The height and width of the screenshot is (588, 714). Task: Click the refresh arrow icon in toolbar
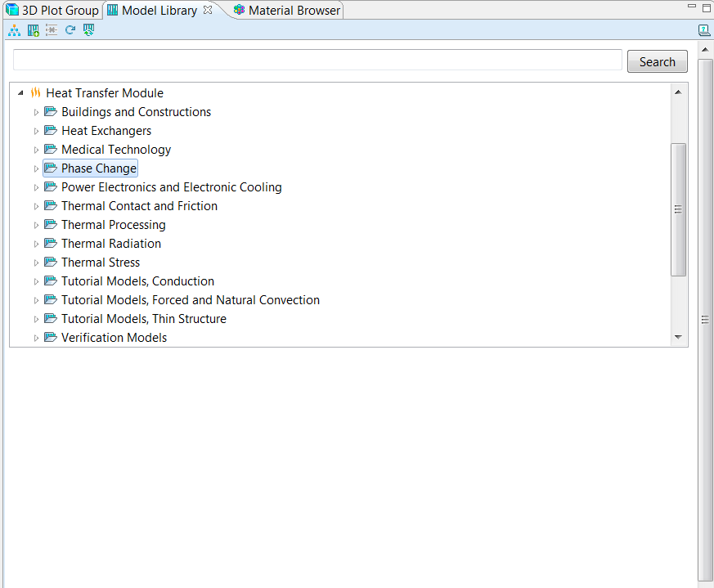click(70, 30)
